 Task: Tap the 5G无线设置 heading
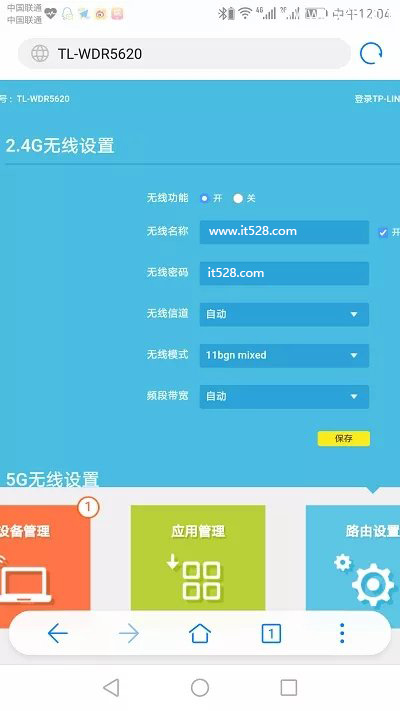[52, 479]
